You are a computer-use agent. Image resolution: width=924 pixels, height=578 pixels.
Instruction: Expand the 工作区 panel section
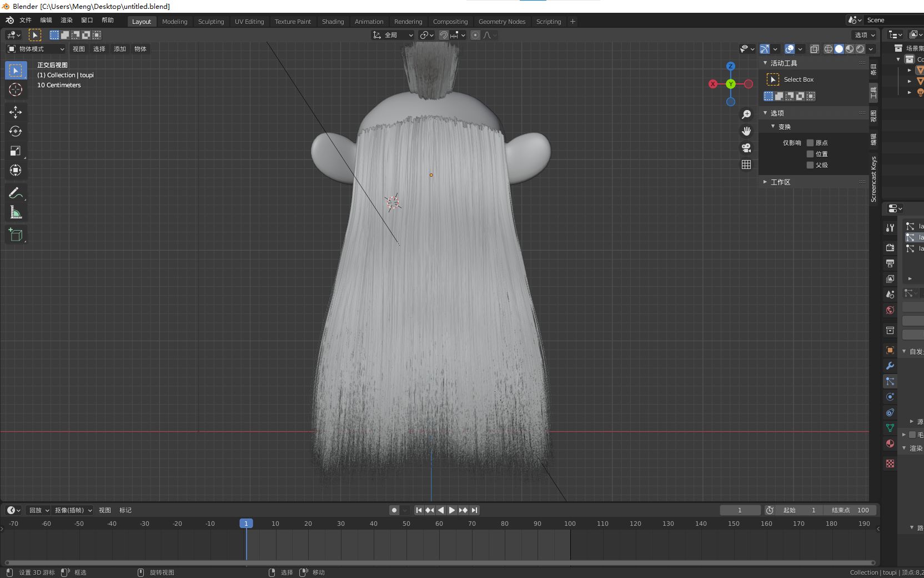(780, 182)
